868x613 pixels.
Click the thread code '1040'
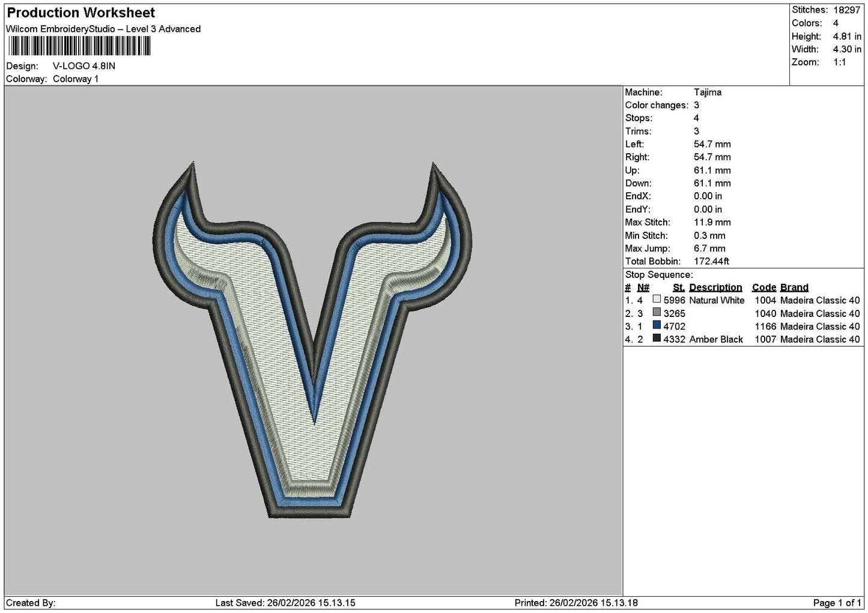coord(765,313)
